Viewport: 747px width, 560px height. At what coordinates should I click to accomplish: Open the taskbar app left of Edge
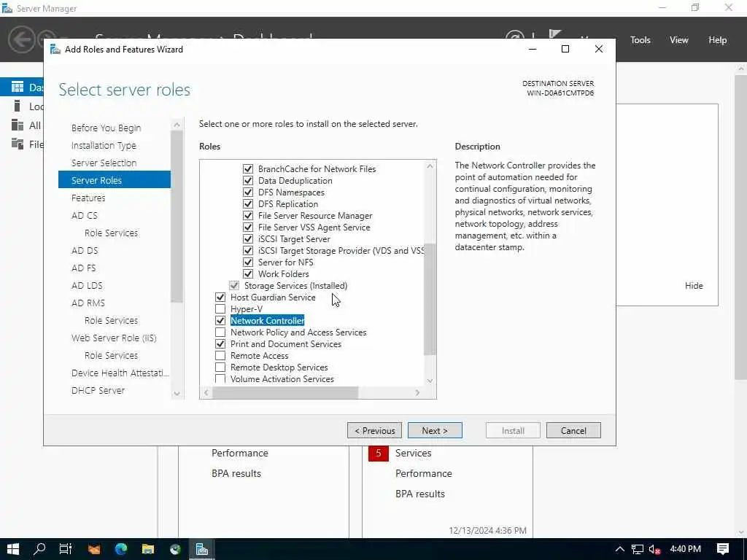tap(94, 549)
